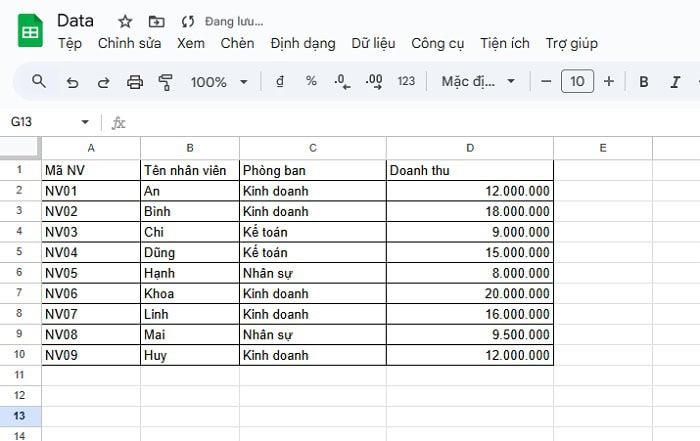700x441 pixels.
Task: Click the Redo arrow icon
Action: point(103,82)
